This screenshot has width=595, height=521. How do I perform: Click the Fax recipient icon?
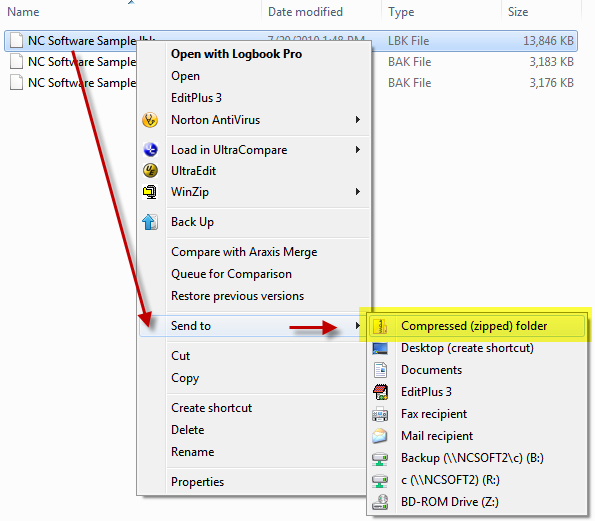click(x=380, y=414)
